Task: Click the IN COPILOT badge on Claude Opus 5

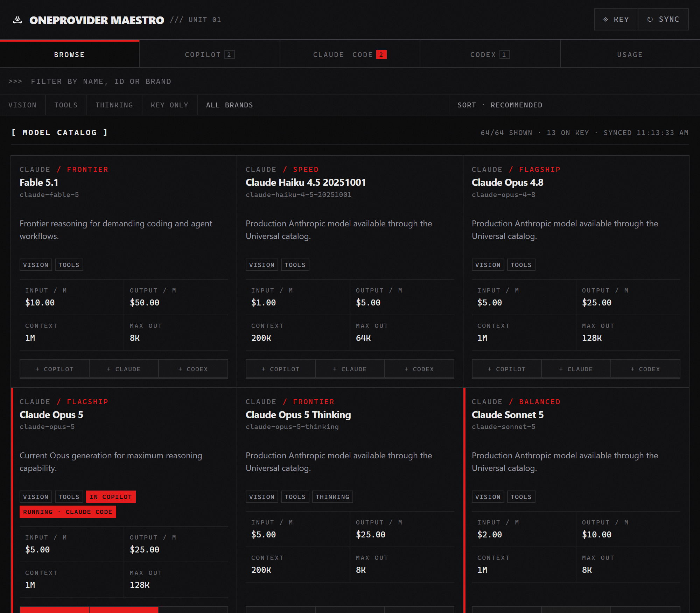Action: (111, 497)
